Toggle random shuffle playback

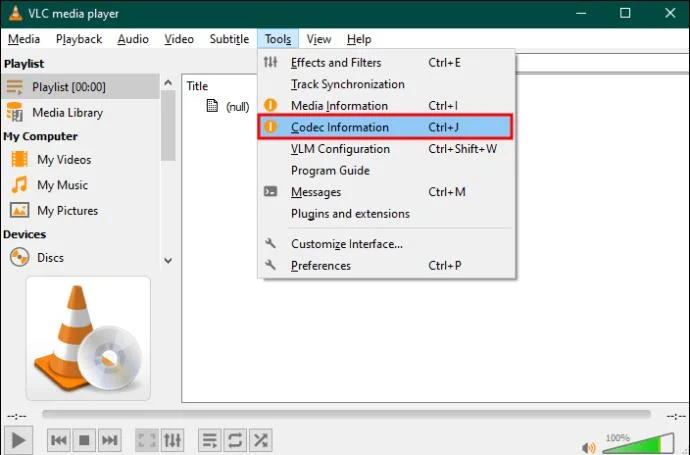pyautogui.click(x=261, y=440)
